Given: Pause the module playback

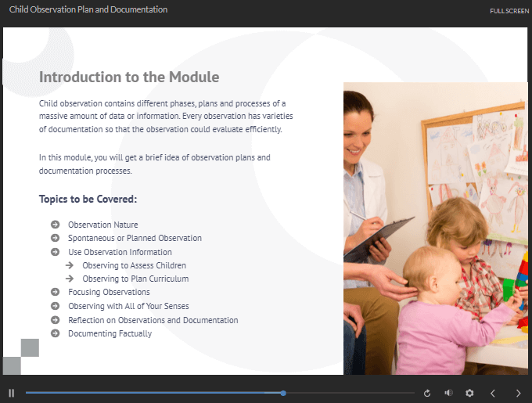Looking at the screenshot, I should (12, 393).
